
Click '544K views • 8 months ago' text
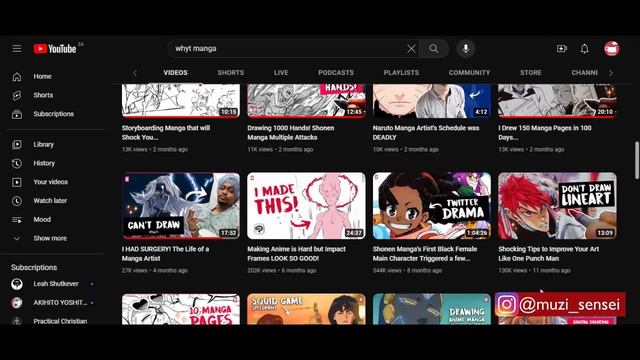[x=407, y=270]
